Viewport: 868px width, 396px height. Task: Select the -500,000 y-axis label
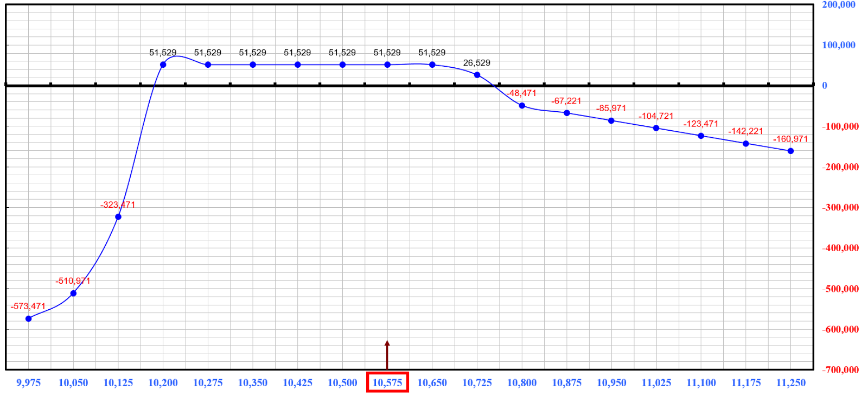[x=840, y=289]
